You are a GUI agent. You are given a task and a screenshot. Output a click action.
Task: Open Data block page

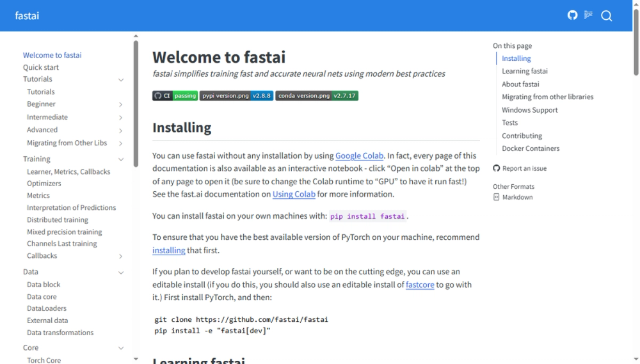tap(44, 285)
